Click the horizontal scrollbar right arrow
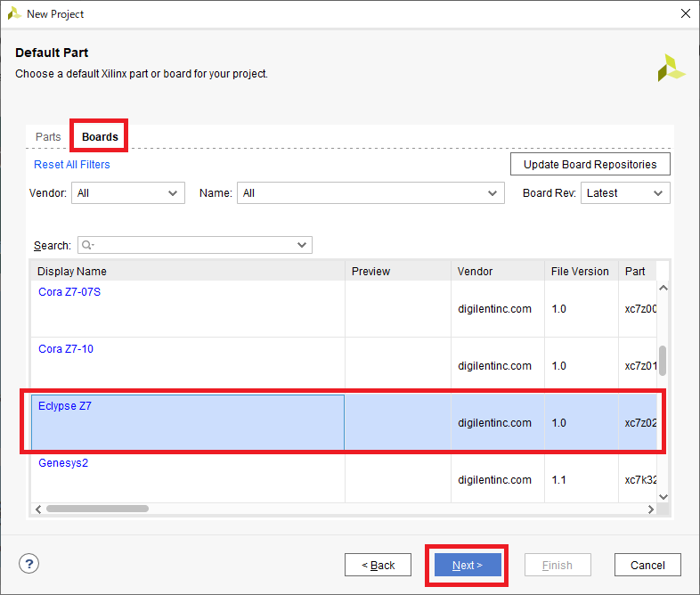 pos(651,509)
